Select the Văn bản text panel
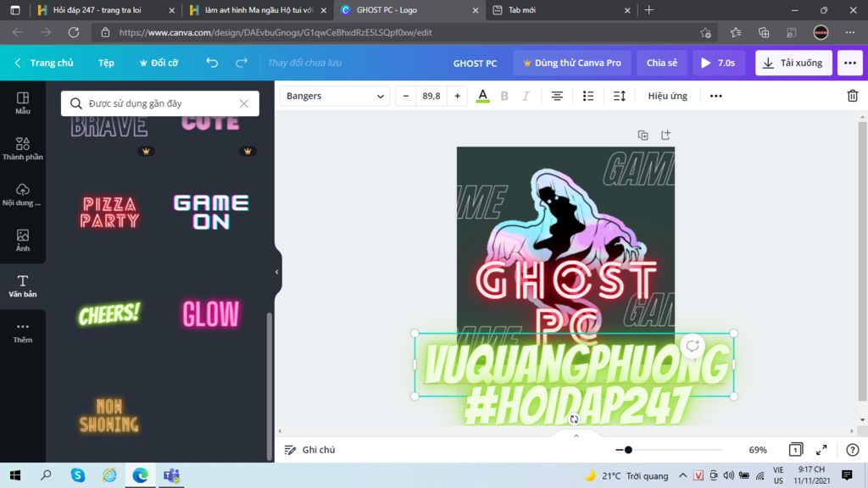The image size is (868, 488). click(x=23, y=286)
